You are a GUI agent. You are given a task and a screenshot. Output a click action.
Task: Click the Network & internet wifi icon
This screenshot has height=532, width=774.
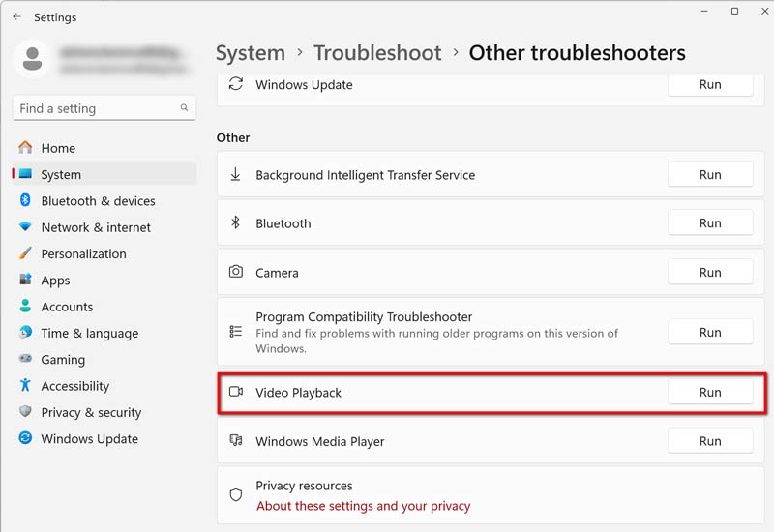25,226
